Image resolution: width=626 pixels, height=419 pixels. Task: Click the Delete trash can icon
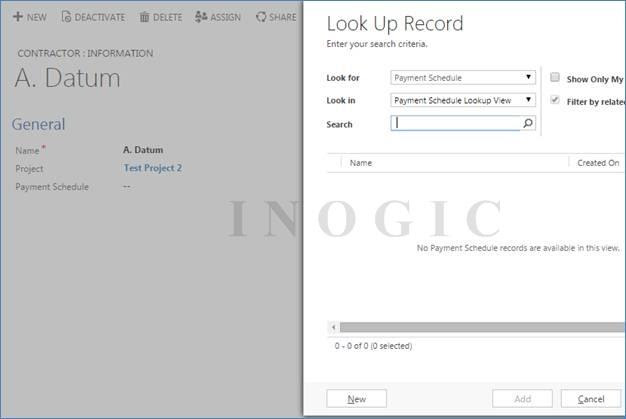(144, 17)
